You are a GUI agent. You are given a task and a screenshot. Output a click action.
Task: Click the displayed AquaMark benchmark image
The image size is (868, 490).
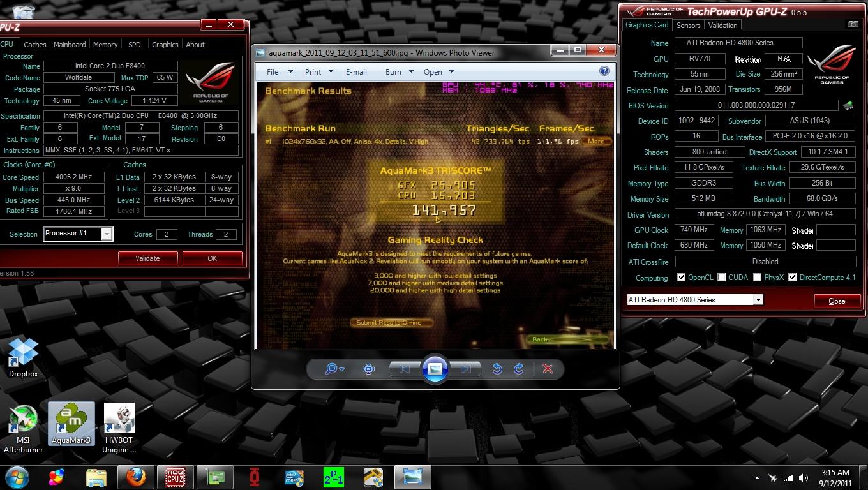coord(435,214)
